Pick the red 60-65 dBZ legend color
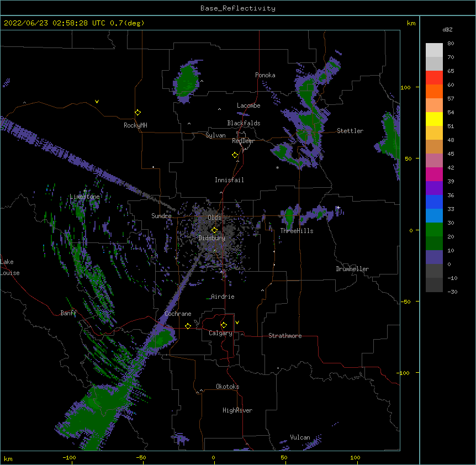Image resolution: width=476 pixels, height=465 pixels. point(434,78)
